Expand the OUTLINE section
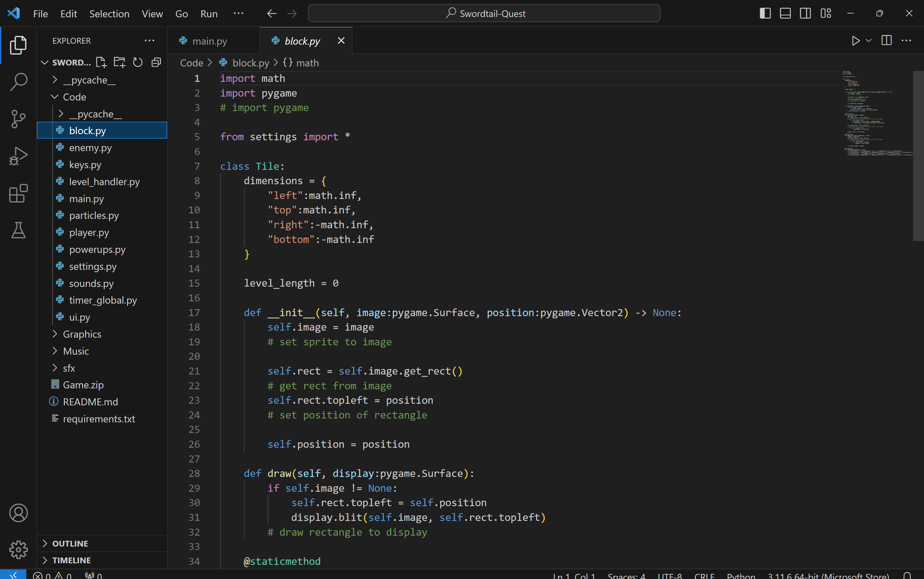924x579 pixels. coord(70,543)
